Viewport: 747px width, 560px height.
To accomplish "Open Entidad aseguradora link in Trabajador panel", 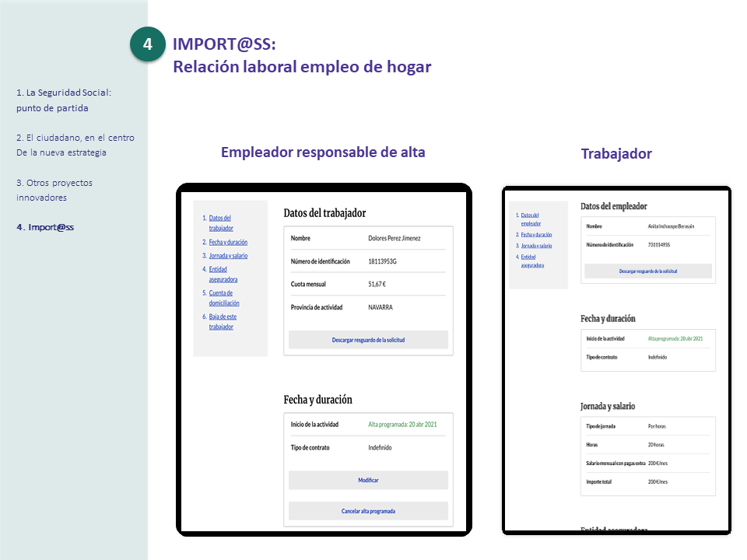I will coord(532,261).
